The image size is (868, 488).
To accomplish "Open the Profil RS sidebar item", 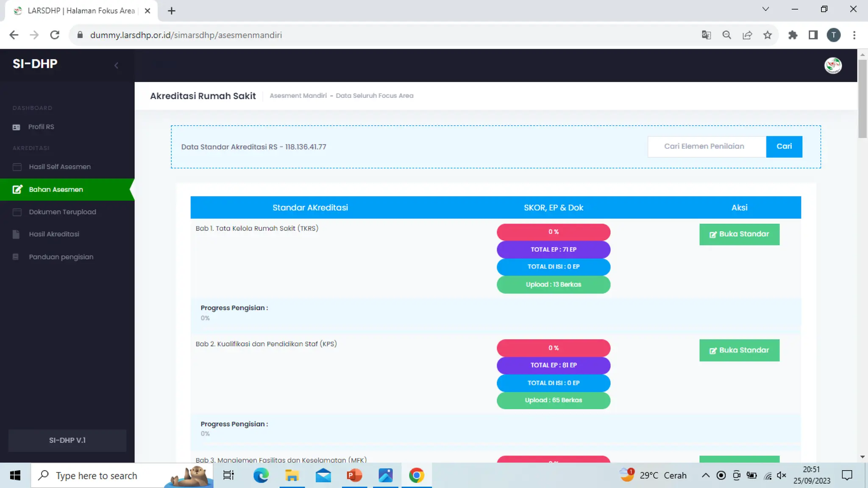I will (x=41, y=127).
